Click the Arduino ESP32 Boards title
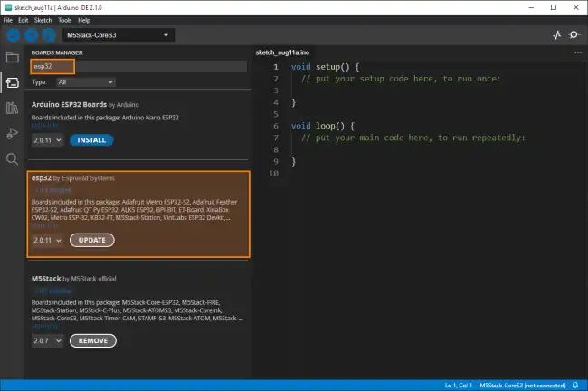Image resolution: width=588 pixels, height=391 pixels. (x=69, y=105)
